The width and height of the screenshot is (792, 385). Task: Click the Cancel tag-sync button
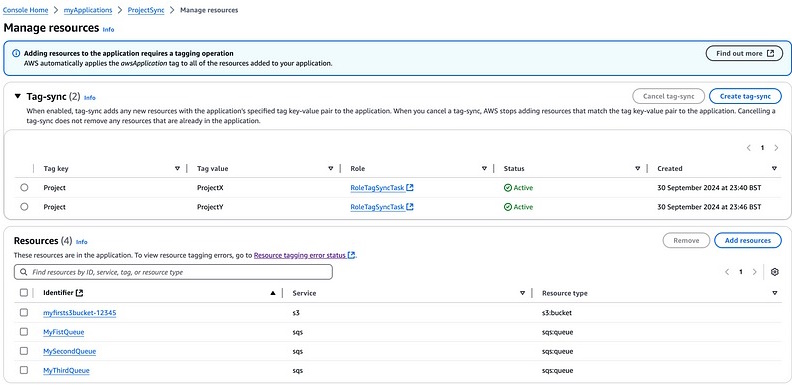[x=668, y=96]
